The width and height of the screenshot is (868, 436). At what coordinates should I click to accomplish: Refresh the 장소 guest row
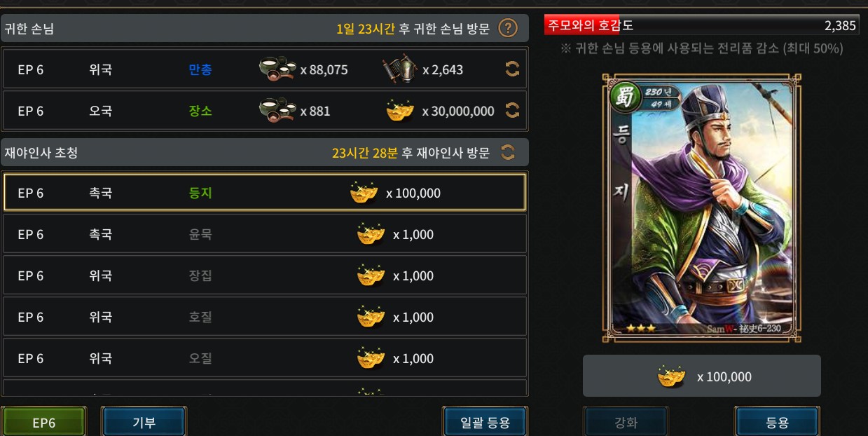512,110
